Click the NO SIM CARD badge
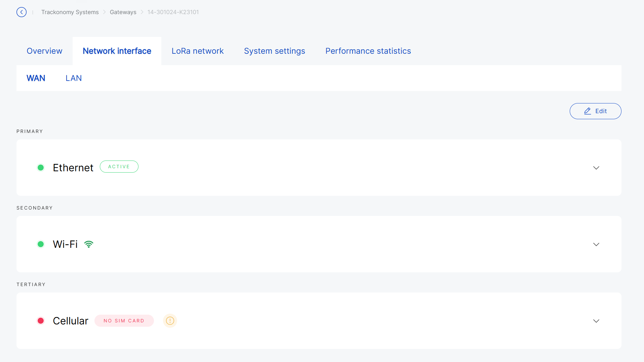This screenshot has width=644, height=362. coord(124,321)
